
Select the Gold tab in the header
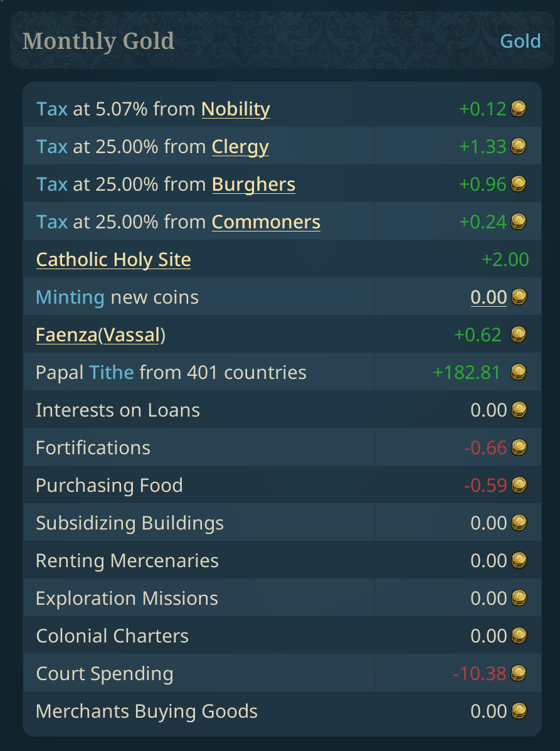pyautogui.click(x=520, y=40)
